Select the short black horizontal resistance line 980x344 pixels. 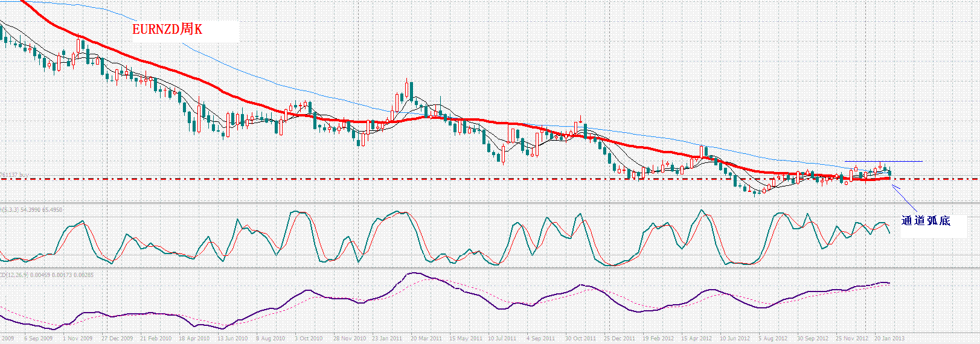pos(883,161)
